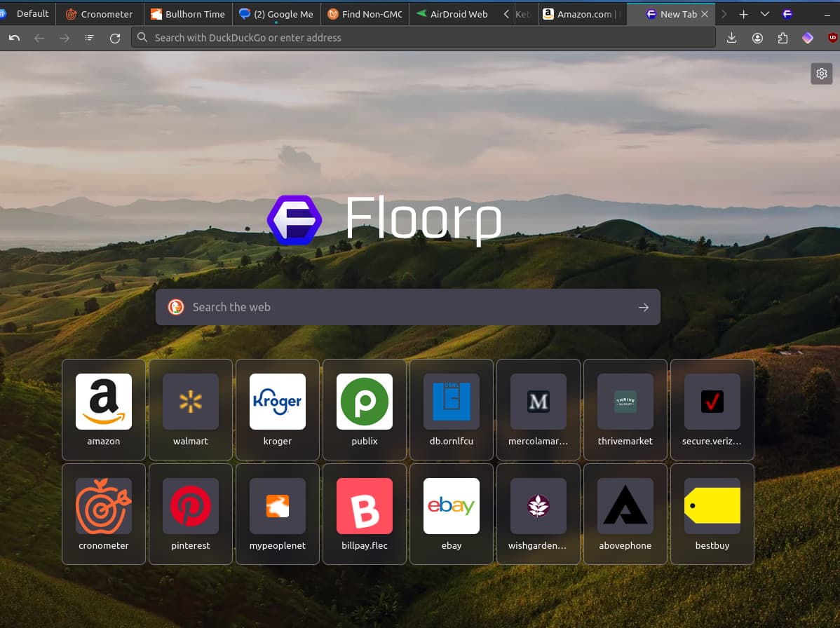Open the extensions puzzle icon
Screen dimensions: 840x628
click(783, 38)
